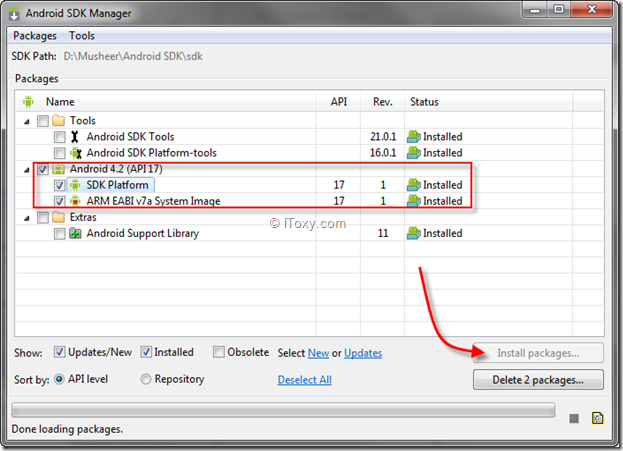Check the Android SDK Tools checkbox
This screenshot has width=623, height=451.
(60, 137)
